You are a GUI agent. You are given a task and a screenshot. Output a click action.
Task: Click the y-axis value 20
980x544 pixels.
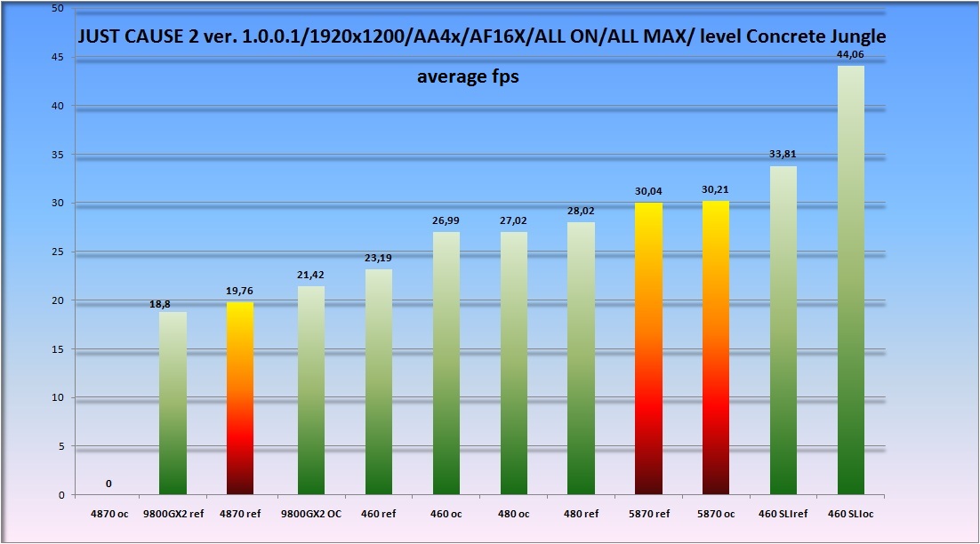tap(58, 300)
